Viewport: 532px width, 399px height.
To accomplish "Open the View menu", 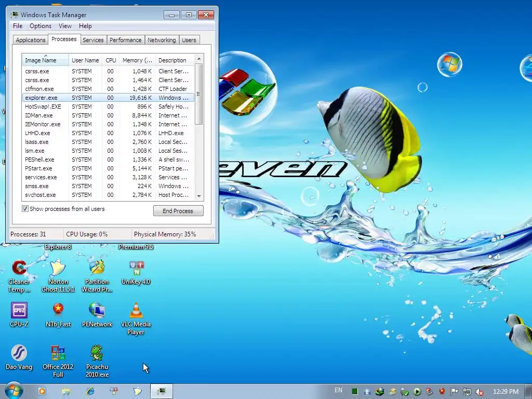I will 65,26.
